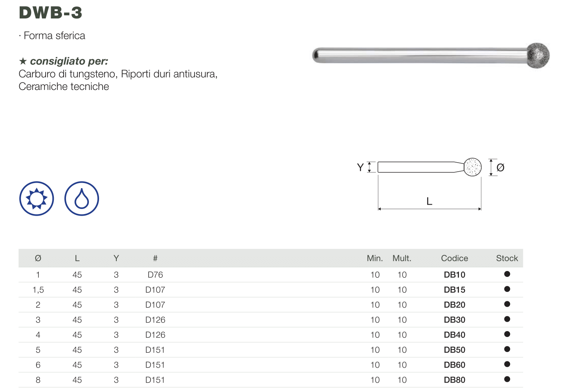Viewport: 580px width, 392px height.
Task: Click the Mult. column header
Action: [402, 258]
